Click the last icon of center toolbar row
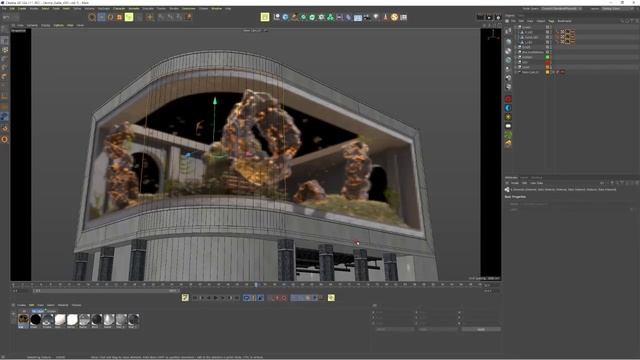This screenshot has height=360, width=640. click(404, 17)
